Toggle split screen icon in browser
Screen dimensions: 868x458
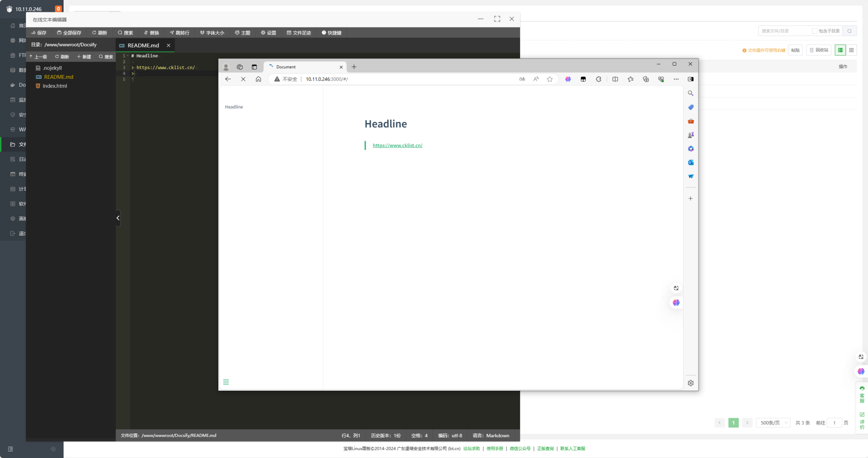point(615,79)
